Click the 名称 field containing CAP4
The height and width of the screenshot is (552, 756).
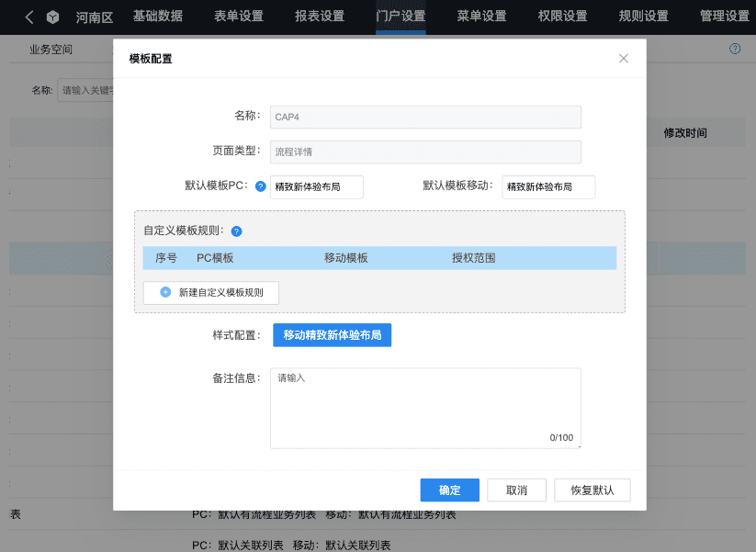click(x=425, y=118)
